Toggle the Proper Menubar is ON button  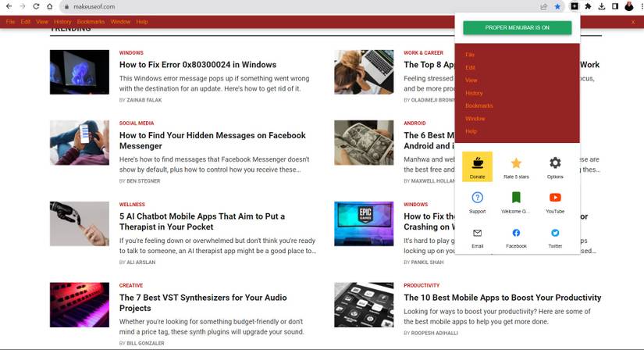pos(517,27)
